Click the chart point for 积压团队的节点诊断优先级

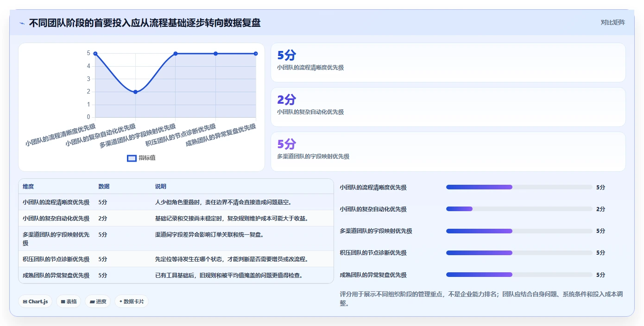point(215,54)
